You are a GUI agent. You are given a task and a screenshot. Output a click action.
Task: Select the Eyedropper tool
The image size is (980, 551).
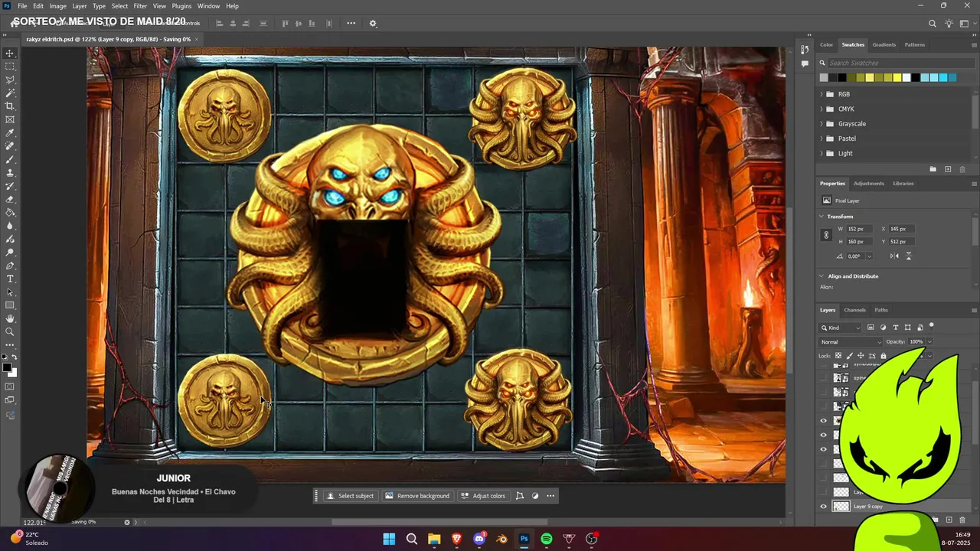tap(10, 132)
